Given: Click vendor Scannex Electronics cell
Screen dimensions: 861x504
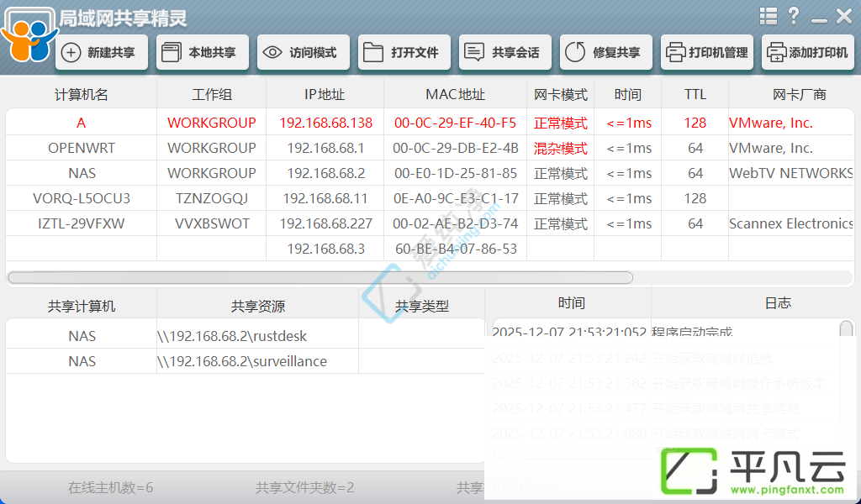Looking at the screenshot, I should pyautogui.click(x=790, y=223).
